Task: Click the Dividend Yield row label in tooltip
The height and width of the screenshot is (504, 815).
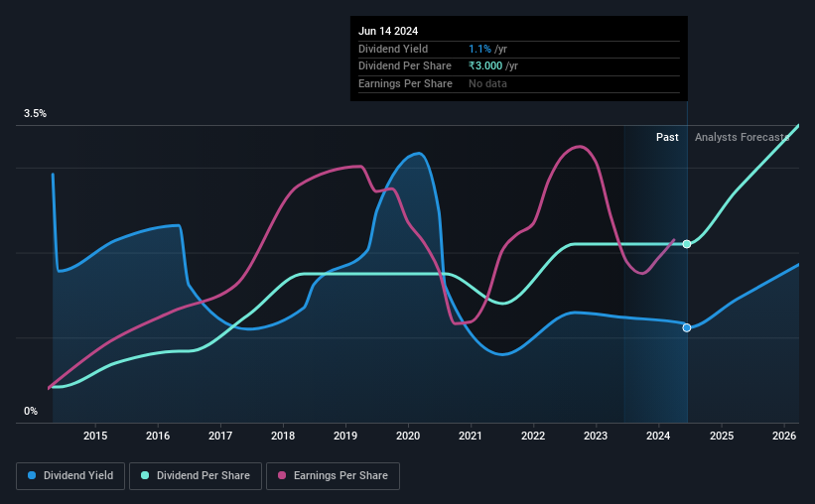Action: tap(393, 49)
